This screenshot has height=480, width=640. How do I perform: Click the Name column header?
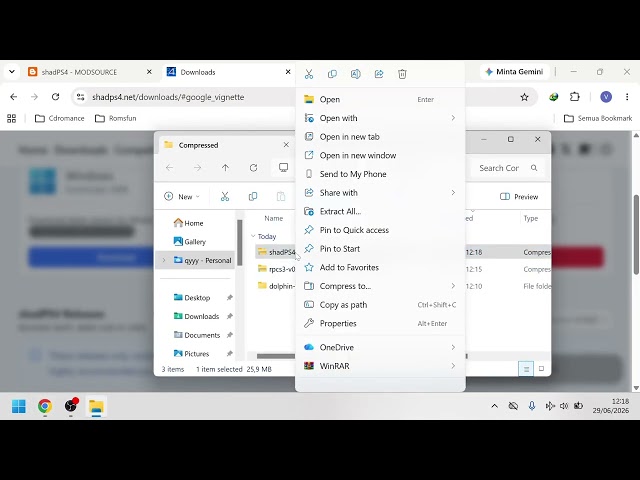point(273,218)
